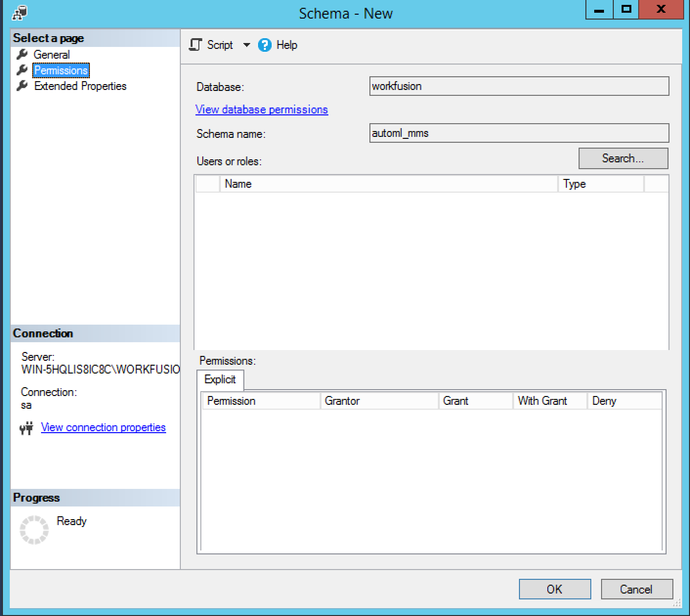Viewport: 690px width, 616px height.
Task: Minimize the Schema - New window
Action: click(x=600, y=10)
